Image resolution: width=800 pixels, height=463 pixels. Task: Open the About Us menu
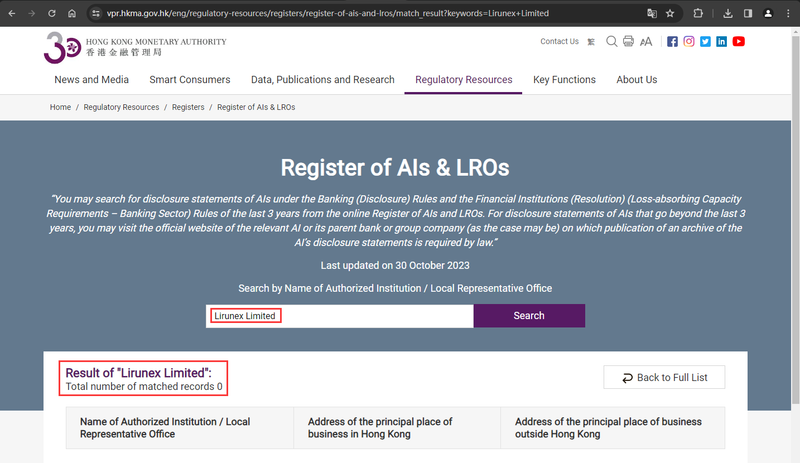(637, 80)
